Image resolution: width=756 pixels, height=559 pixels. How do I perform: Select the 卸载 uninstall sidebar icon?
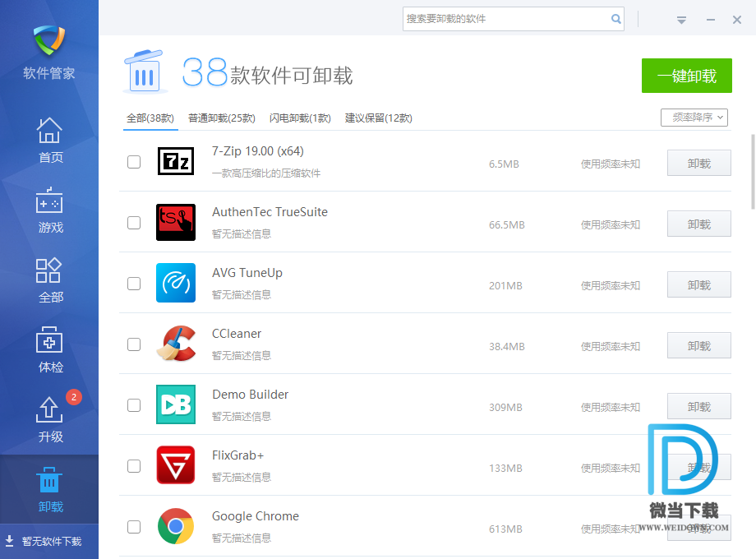[x=49, y=480]
